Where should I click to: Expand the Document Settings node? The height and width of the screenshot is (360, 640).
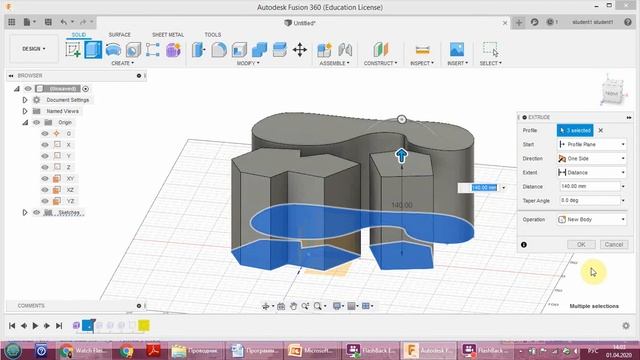[x=25, y=100]
